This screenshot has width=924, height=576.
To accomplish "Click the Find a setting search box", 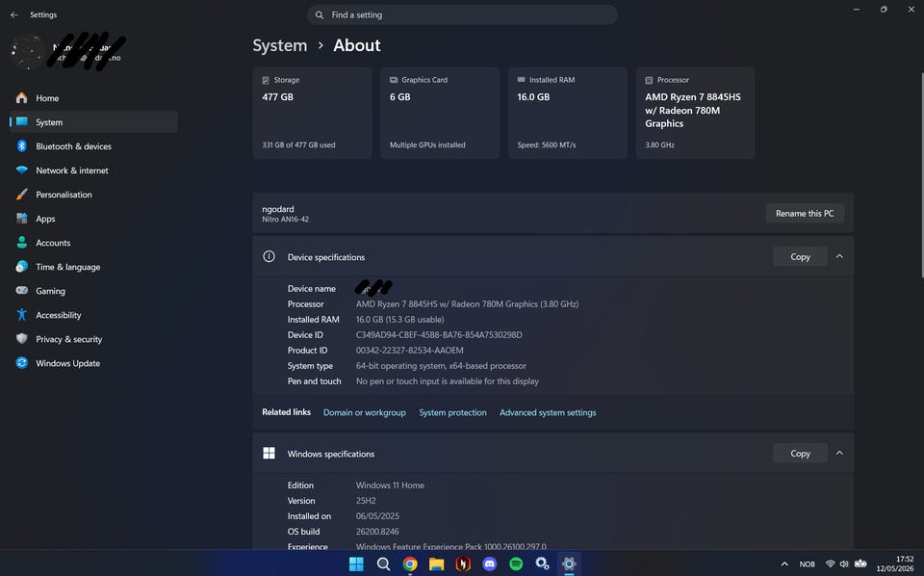I will [x=462, y=14].
